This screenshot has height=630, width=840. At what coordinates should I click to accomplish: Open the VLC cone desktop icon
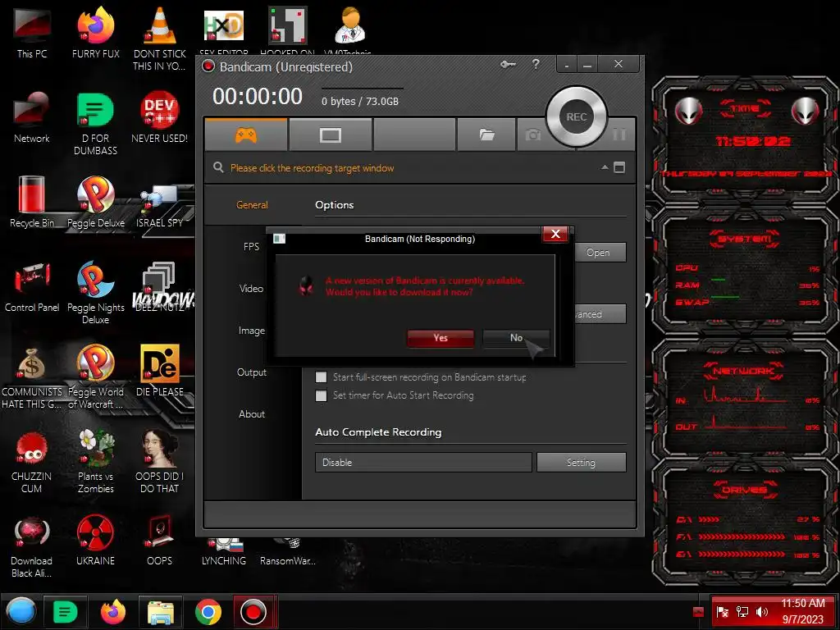[160, 39]
